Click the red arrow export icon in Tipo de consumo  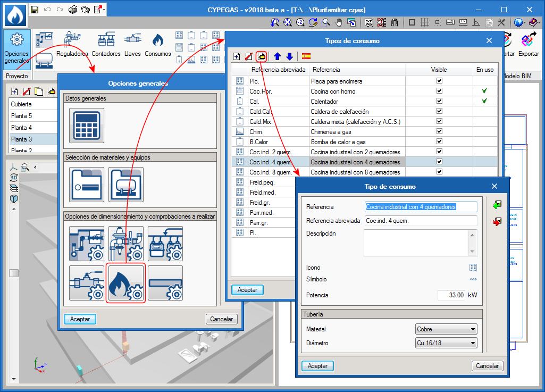(x=497, y=222)
